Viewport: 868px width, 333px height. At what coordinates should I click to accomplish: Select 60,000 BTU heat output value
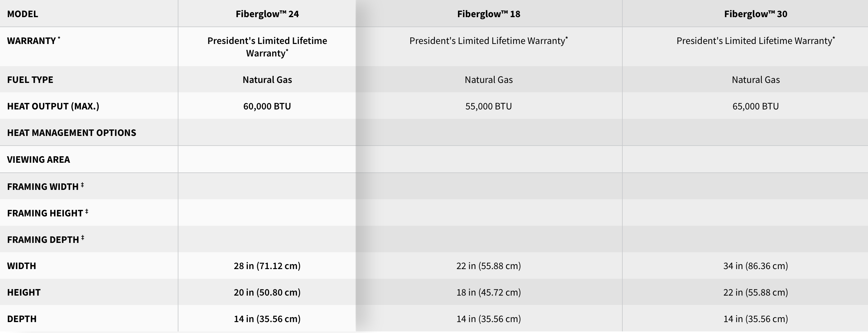coord(267,106)
